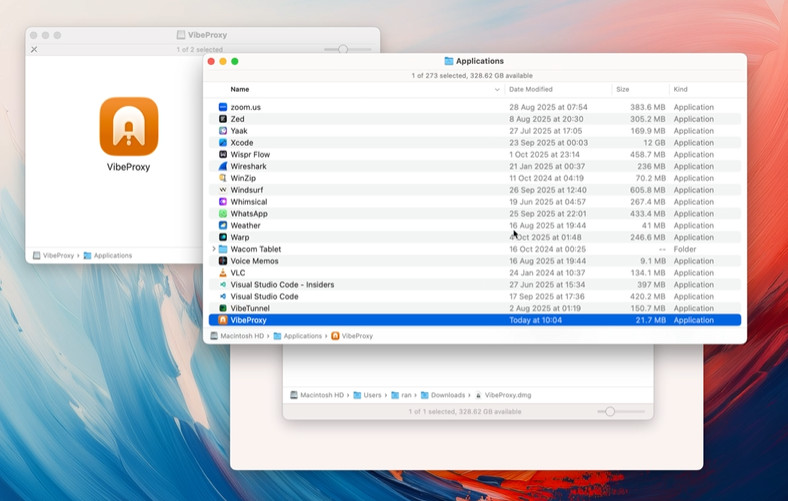Click the Applications folder icon in title bar
788x501 pixels.
click(x=449, y=61)
